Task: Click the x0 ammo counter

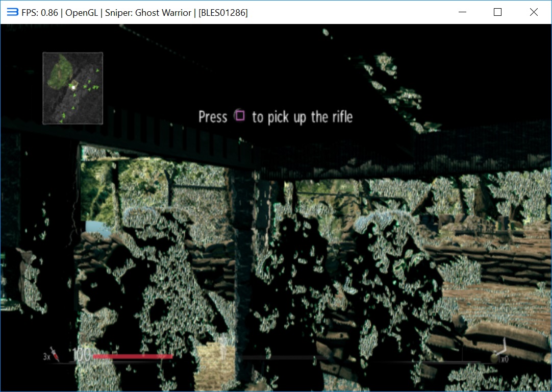Action: click(504, 359)
